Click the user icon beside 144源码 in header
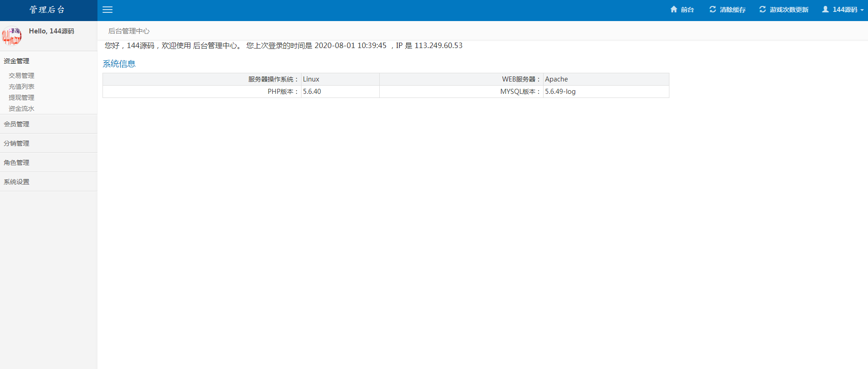 point(825,9)
